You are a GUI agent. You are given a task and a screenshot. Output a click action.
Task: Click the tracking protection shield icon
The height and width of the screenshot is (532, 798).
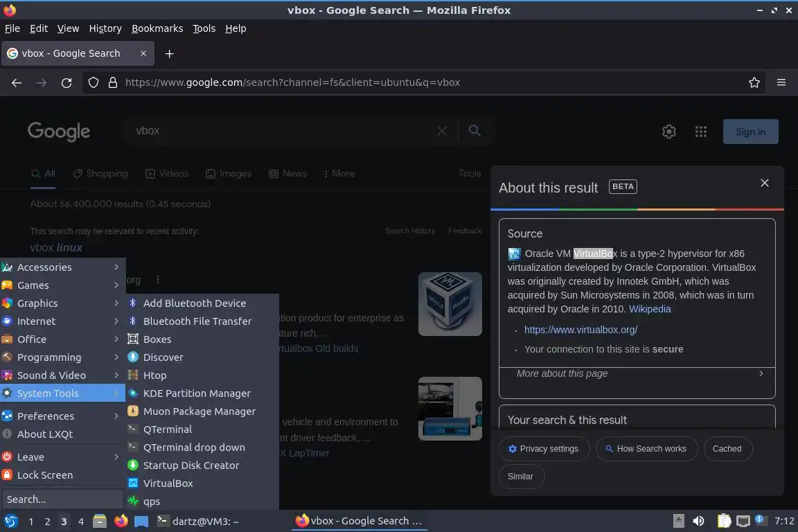(x=93, y=82)
